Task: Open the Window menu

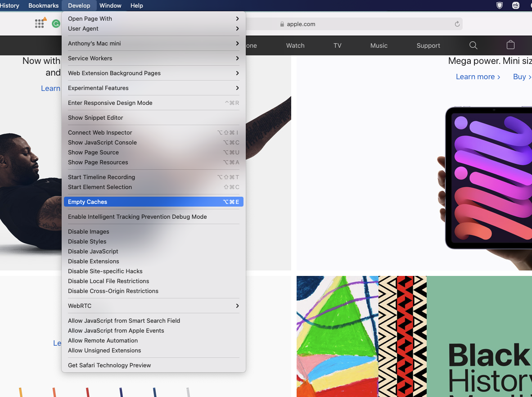Action: 110,5
